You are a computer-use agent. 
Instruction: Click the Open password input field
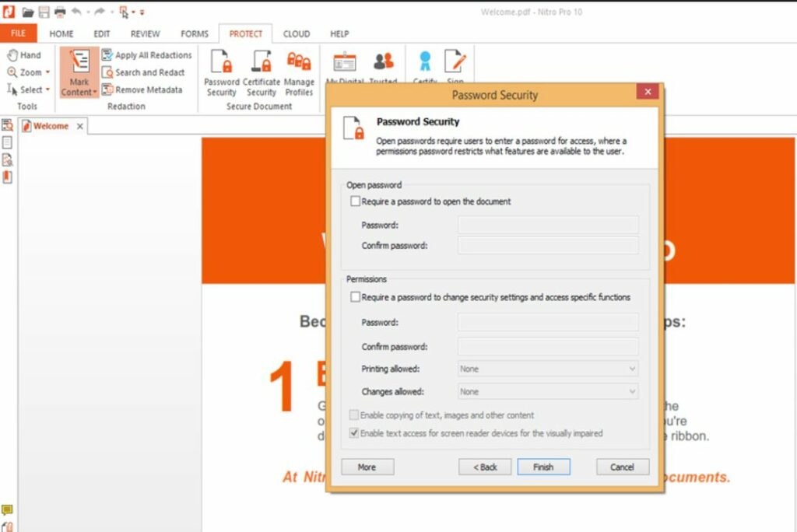547,224
